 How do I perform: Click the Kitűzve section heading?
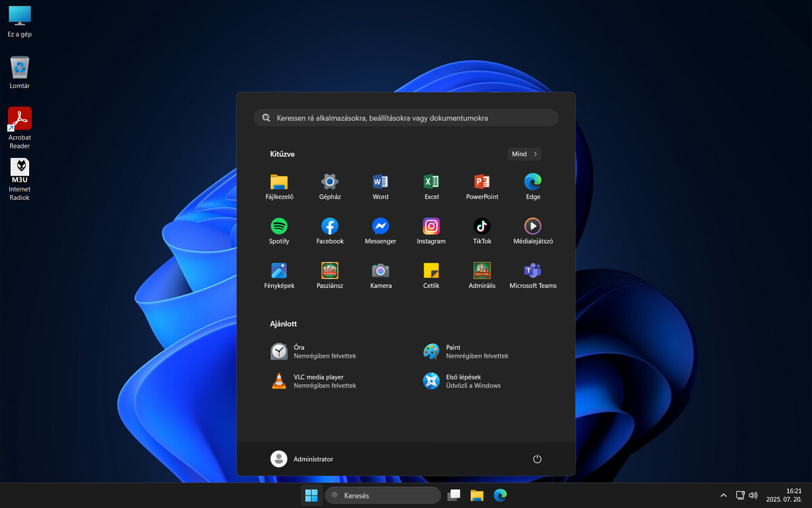[282, 154]
